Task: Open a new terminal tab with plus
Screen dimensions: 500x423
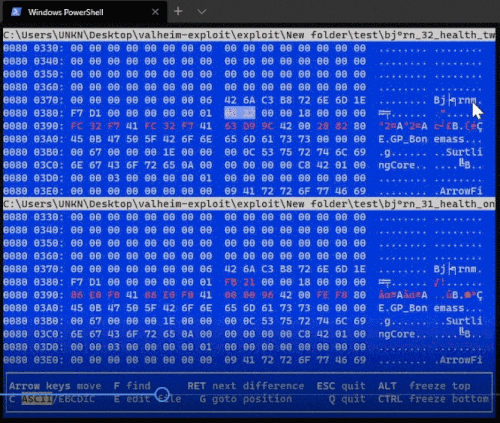Action: coord(178,12)
